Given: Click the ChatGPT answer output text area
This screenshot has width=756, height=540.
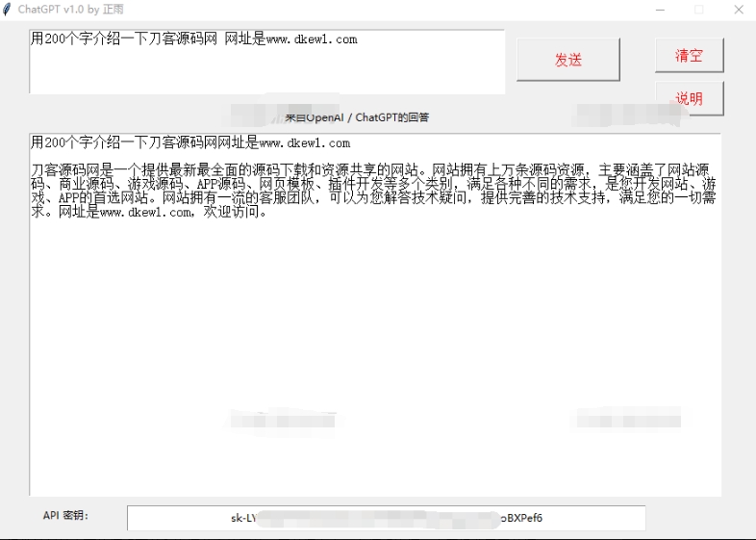Looking at the screenshot, I should click(x=375, y=315).
